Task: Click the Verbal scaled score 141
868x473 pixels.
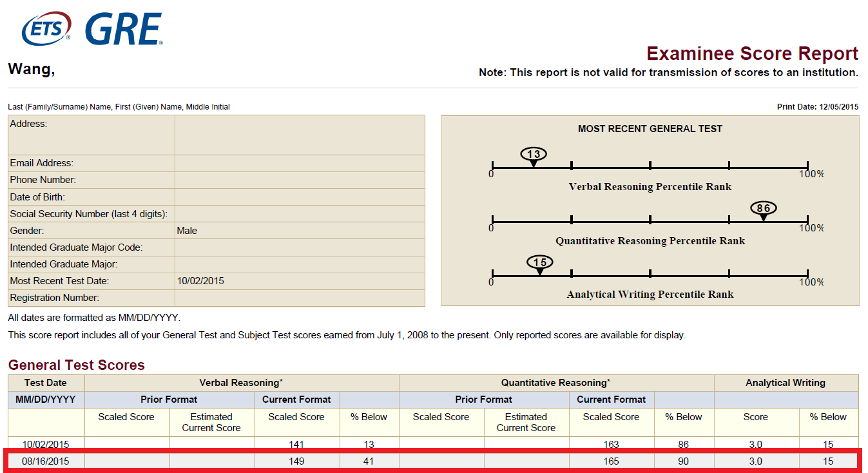Action: click(x=296, y=445)
